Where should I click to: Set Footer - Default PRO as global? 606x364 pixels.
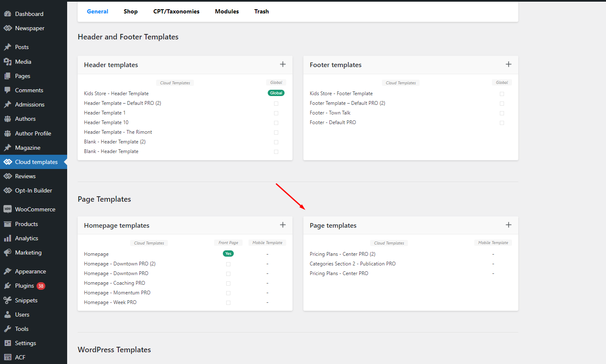[502, 122]
